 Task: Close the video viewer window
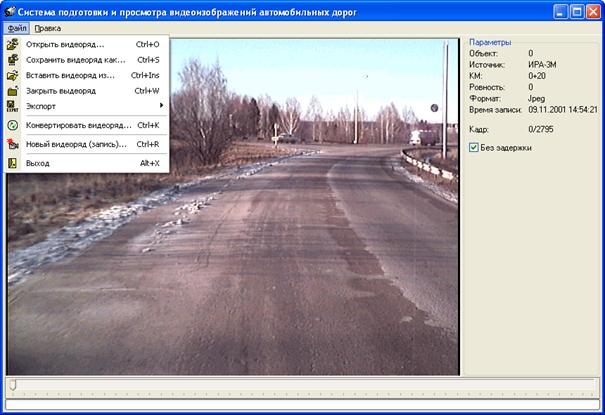pos(593,11)
